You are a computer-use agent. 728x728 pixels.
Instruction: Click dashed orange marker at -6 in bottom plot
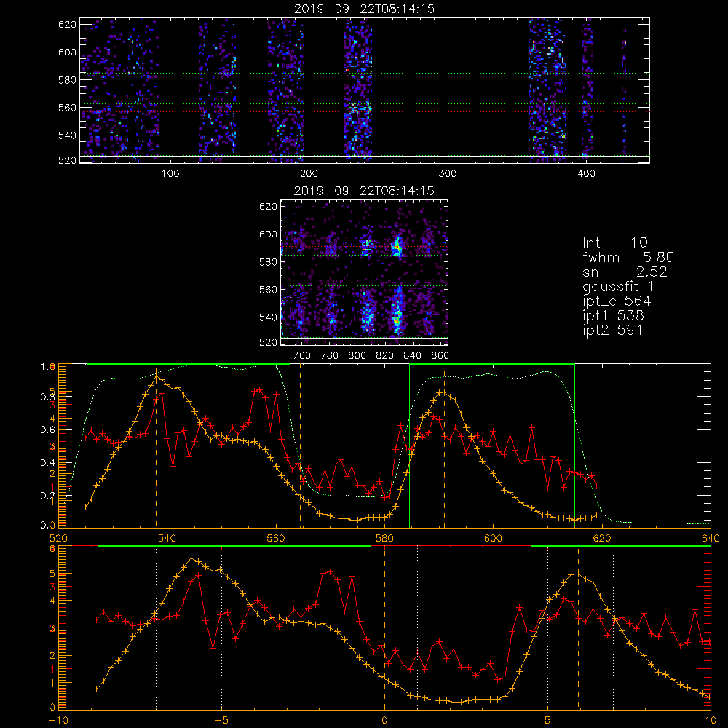click(191, 628)
